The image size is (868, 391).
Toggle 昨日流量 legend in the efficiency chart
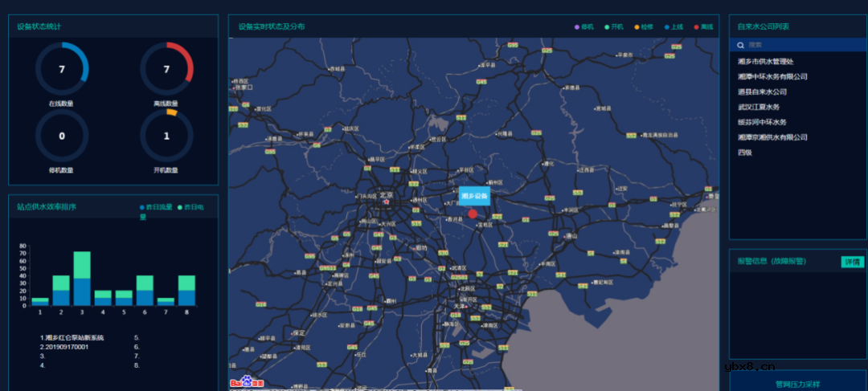tap(157, 206)
